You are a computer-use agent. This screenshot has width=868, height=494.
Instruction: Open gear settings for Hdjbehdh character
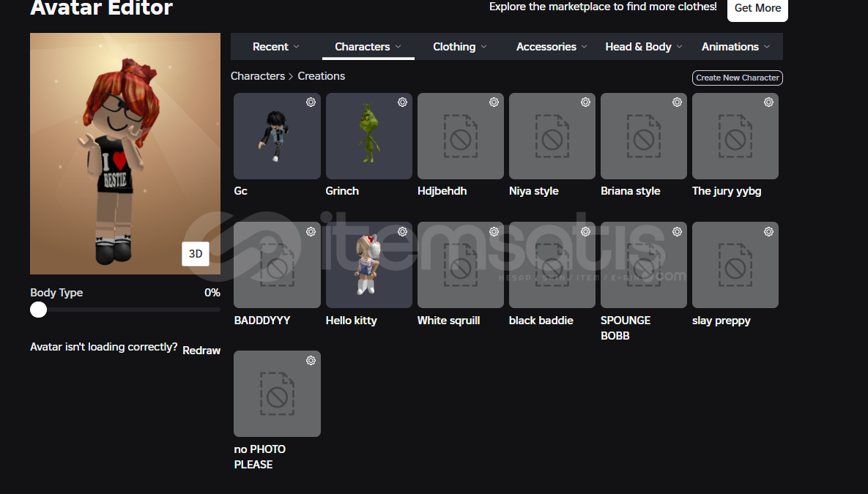[494, 102]
